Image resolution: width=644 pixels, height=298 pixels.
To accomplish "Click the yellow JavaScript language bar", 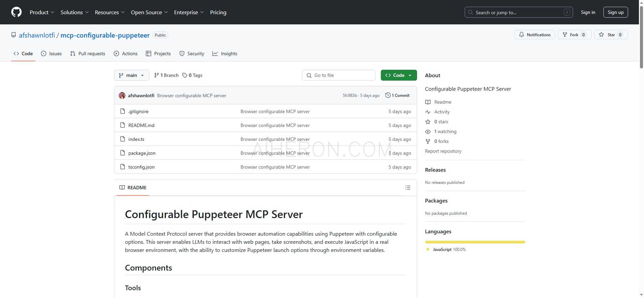I will [475, 242].
